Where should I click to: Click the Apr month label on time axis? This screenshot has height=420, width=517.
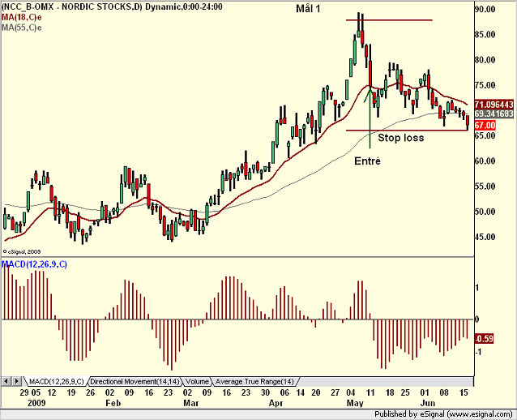(x=276, y=403)
